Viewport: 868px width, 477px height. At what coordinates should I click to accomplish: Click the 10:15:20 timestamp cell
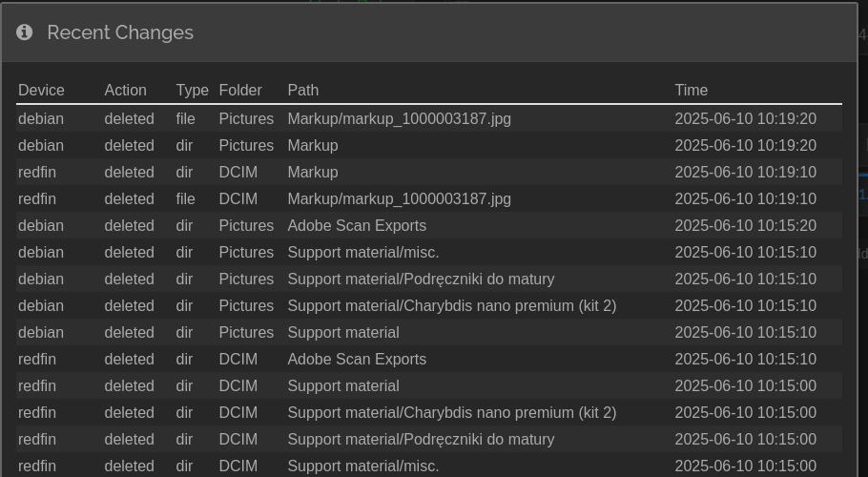tap(745, 226)
